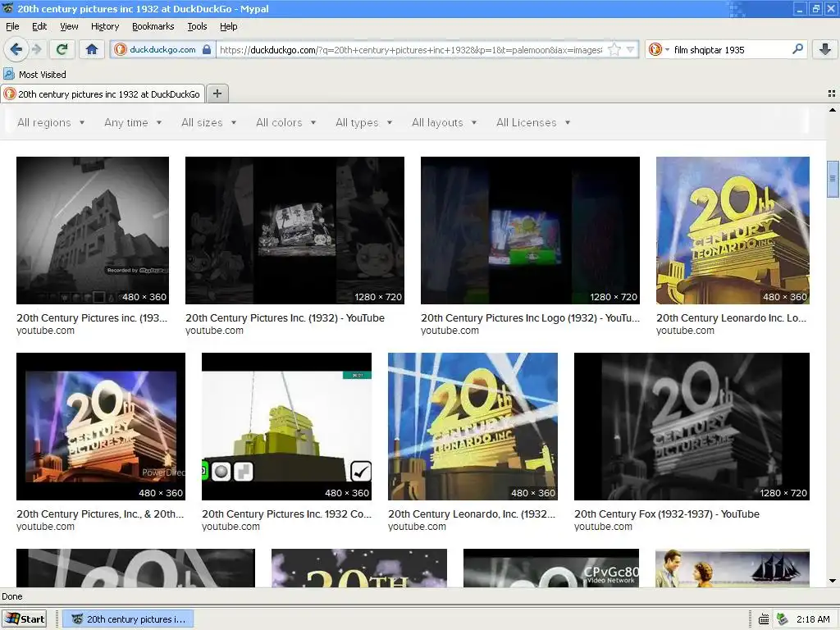Open the All colors filter dropdown
The image size is (840, 630).
[285, 123]
